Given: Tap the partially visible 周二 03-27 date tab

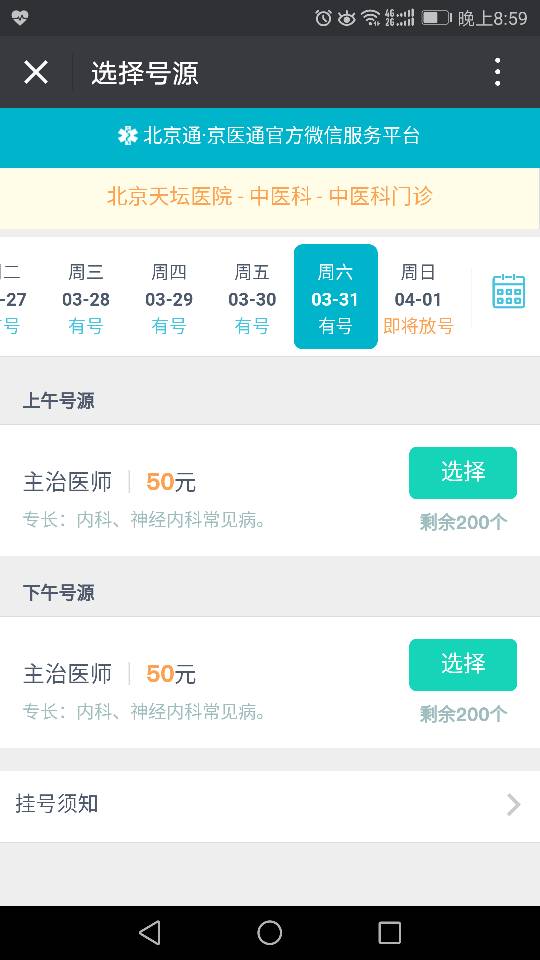Looking at the screenshot, I should (13, 298).
